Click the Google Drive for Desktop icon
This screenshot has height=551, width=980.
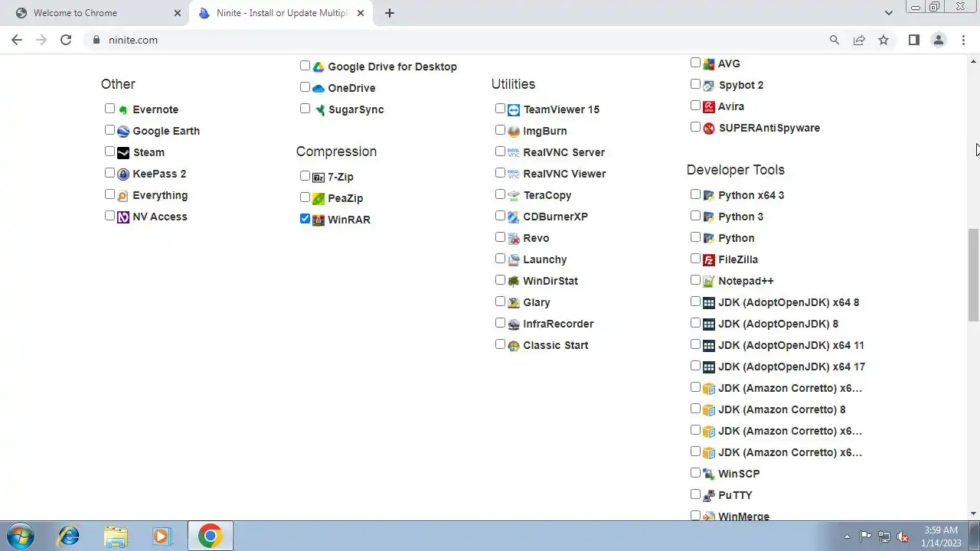tap(318, 67)
